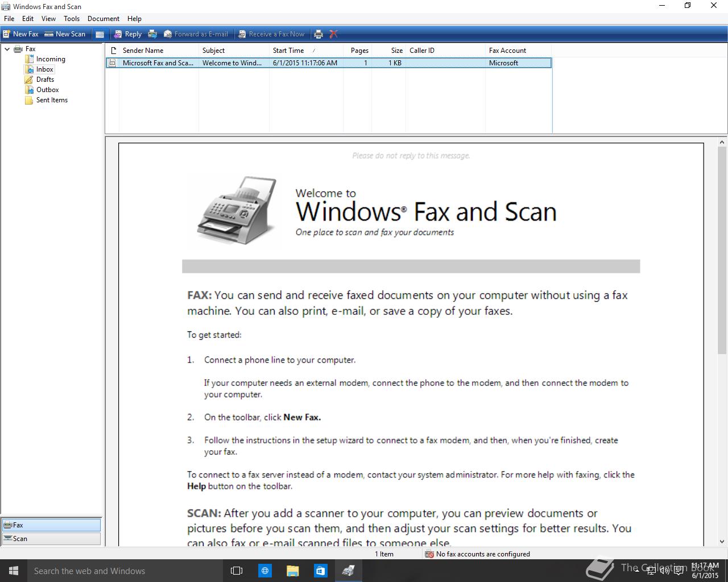Click the 6/1/2015 11:17:06 AM start time cell
Viewport: 728px width, 582px height.
point(305,63)
